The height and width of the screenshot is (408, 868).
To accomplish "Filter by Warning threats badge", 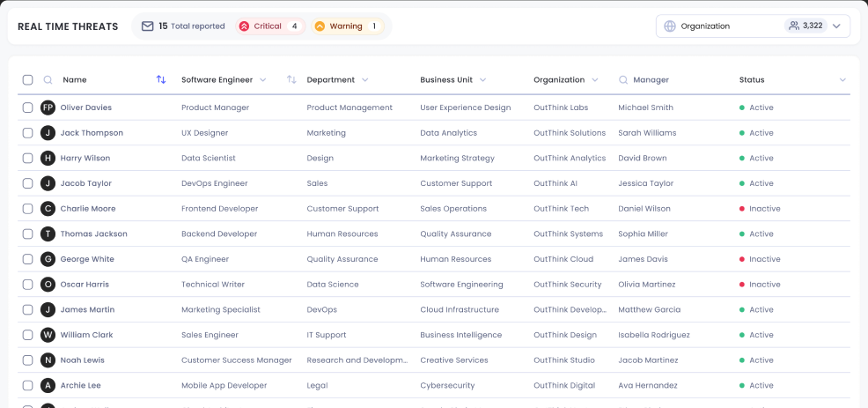I will [348, 26].
